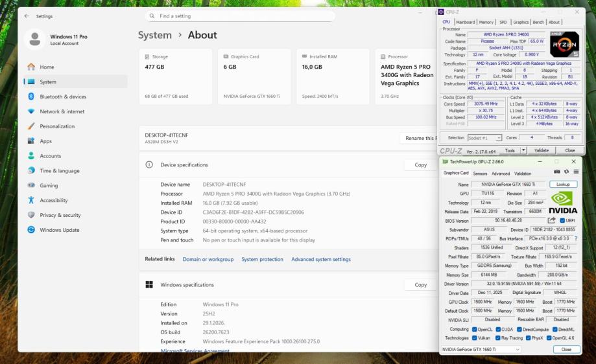Open Time & language settings
The width and height of the screenshot is (596, 364).
pos(59,170)
